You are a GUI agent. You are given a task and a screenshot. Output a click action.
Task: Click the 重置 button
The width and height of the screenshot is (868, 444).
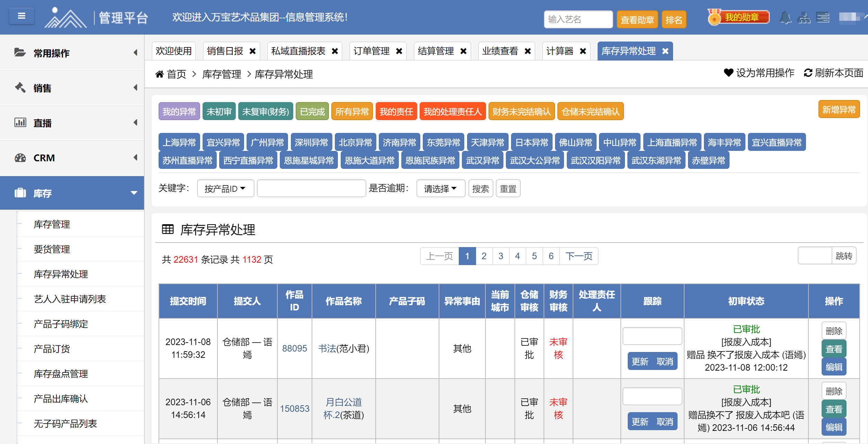pos(508,188)
